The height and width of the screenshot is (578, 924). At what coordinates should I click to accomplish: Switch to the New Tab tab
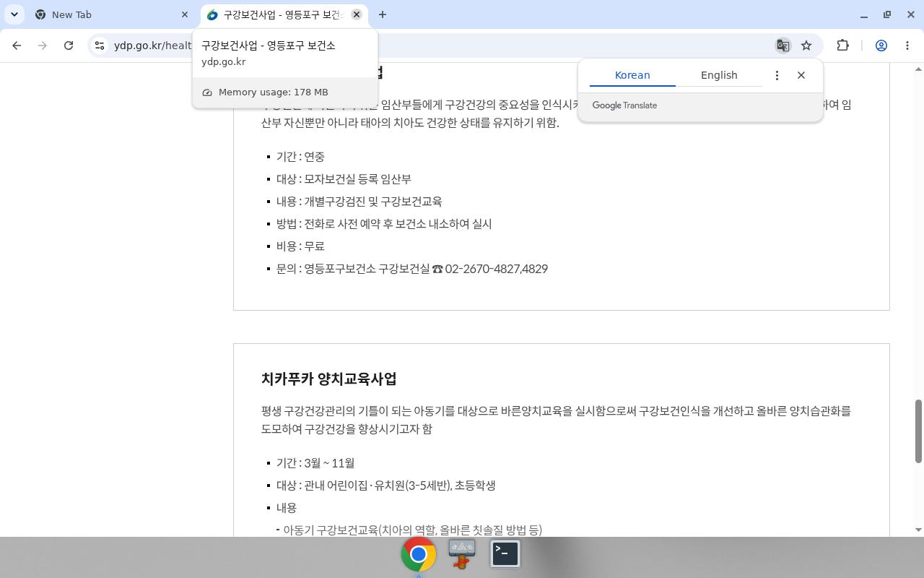[x=112, y=14]
